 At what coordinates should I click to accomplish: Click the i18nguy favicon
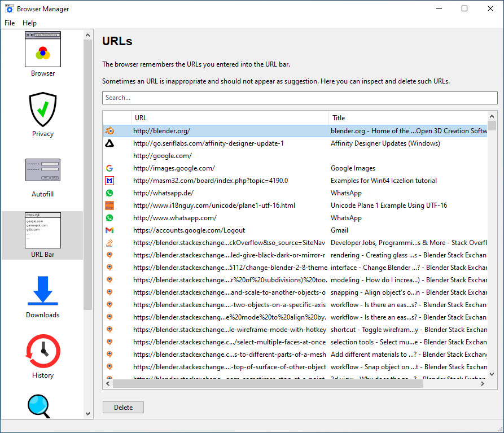109,205
